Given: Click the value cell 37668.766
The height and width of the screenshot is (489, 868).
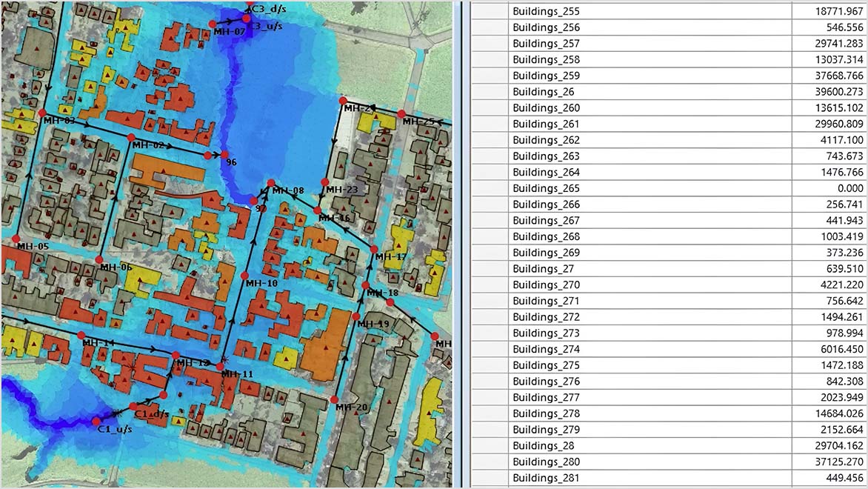Looking at the screenshot, I should coord(829,76).
